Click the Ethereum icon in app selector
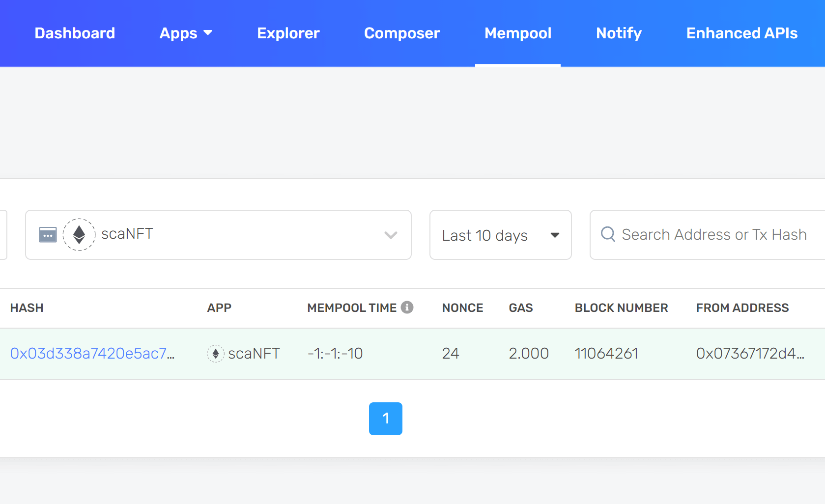Image resolution: width=825 pixels, height=504 pixels. 79,235
